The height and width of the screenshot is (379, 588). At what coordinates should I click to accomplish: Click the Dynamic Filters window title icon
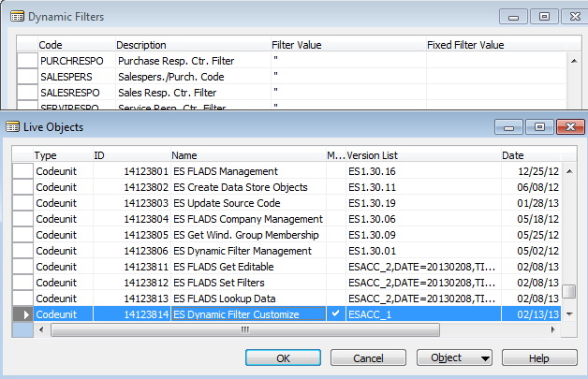pos(13,16)
